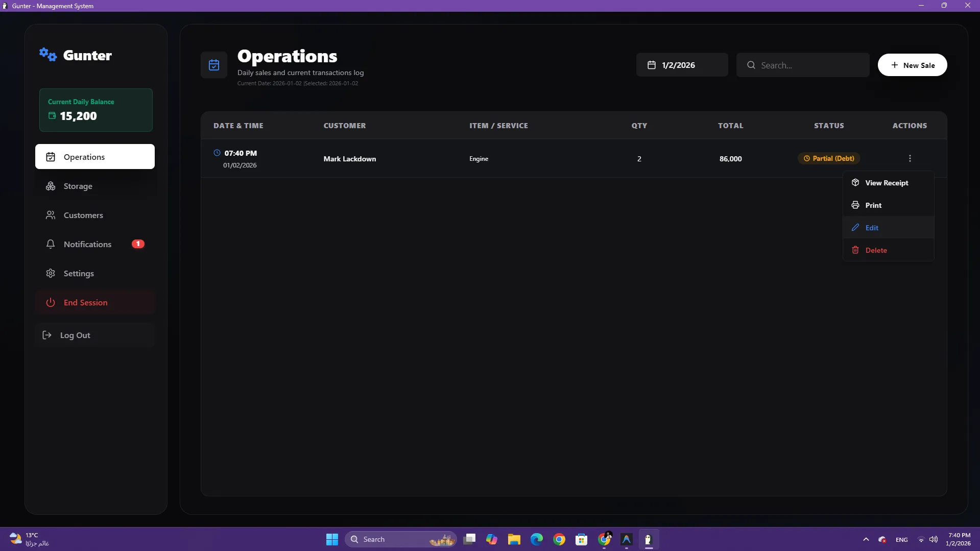Viewport: 980px width, 551px height.
Task: Focus the Search... input field
Action: tap(803, 65)
